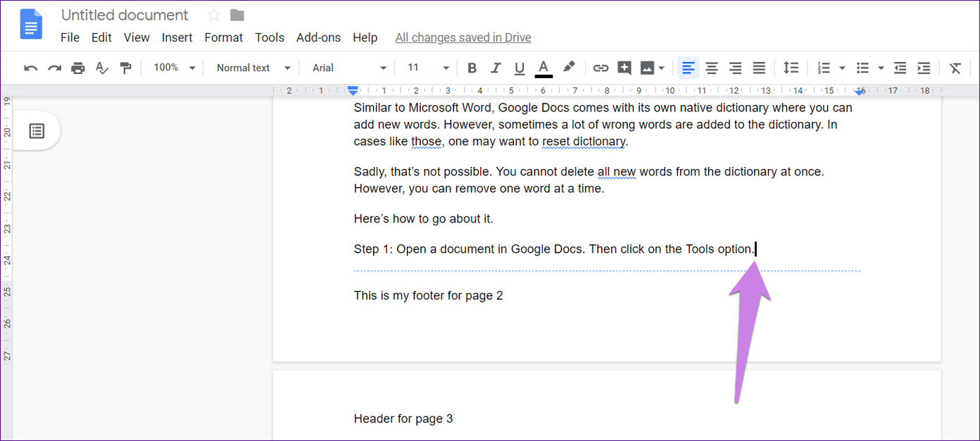Viewport: 980px width, 441px height.
Task: Open the text color picker
Action: 544,68
